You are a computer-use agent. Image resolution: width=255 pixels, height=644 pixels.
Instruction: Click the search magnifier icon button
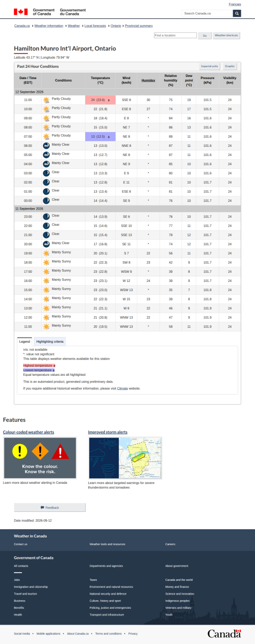pyautogui.click(x=237, y=13)
